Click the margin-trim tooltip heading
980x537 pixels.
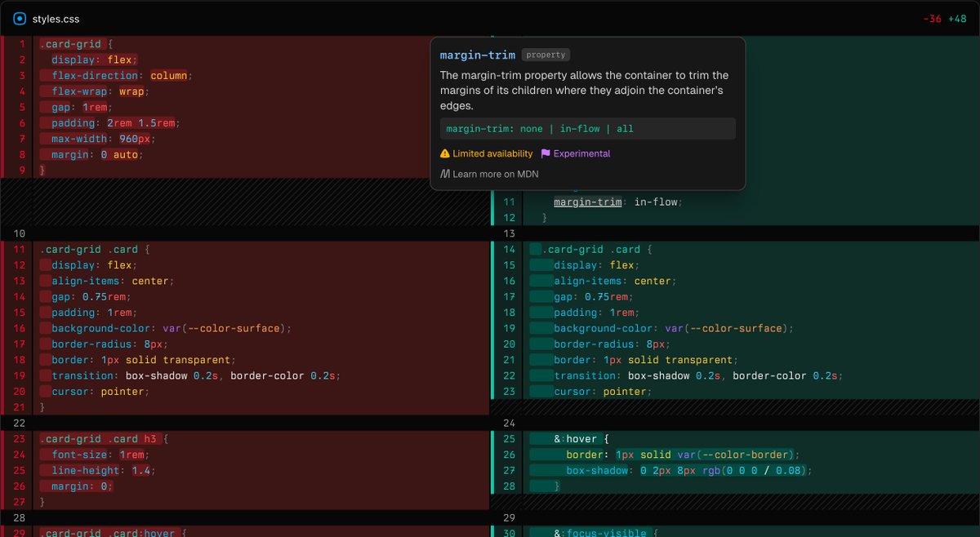point(478,55)
